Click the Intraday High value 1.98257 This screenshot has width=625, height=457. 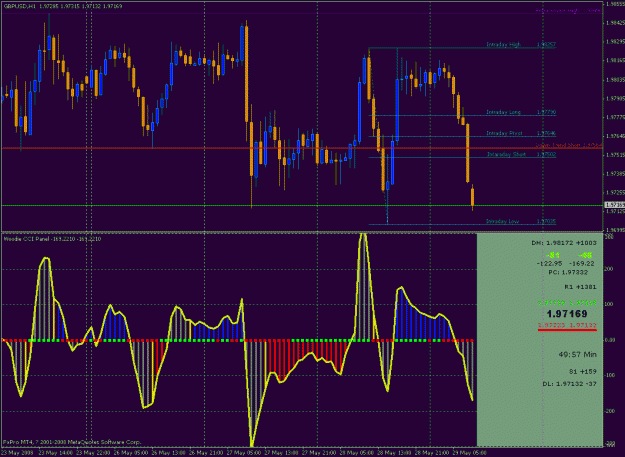(x=546, y=45)
